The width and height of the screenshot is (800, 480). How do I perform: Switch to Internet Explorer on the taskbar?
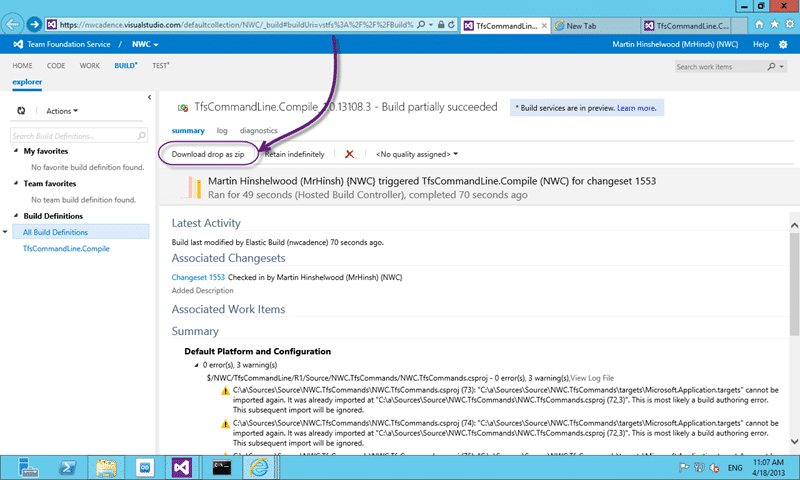click(x=259, y=467)
